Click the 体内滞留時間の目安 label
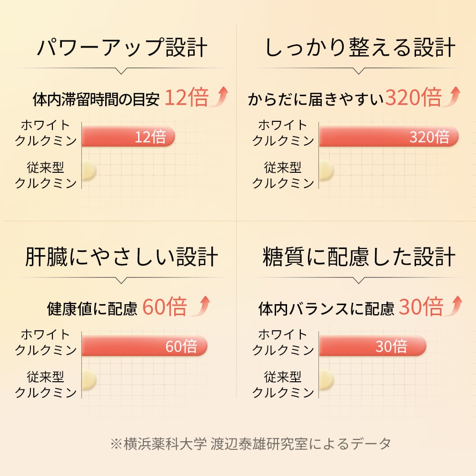476x476 pixels. tap(96, 99)
